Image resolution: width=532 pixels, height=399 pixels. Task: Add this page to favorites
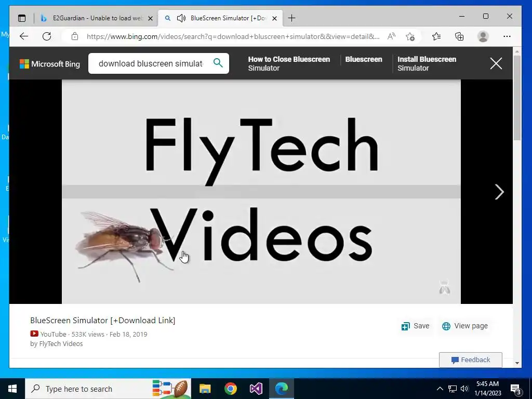pos(410,36)
